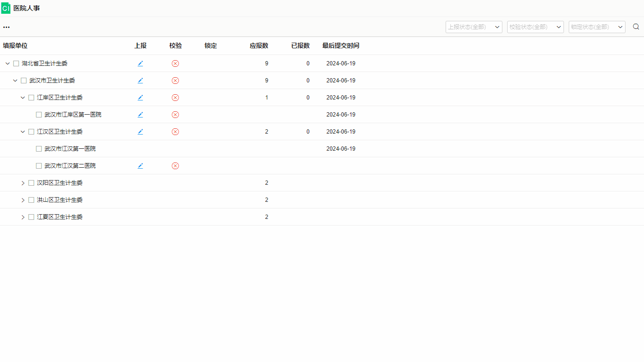
Task: Click validation error icon for 江汉区卫生计生委
Action: [175, 132]
